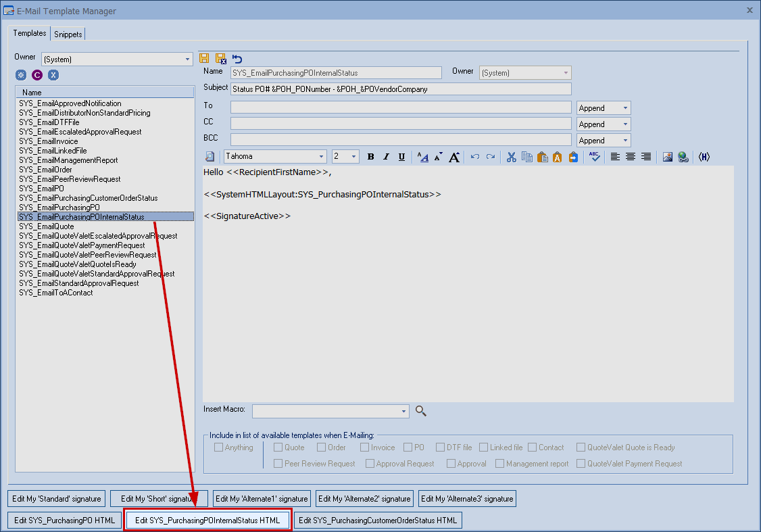Enable the Invoice template checkbox
This screenshot has width=761, height=532.
pos(365,448)
